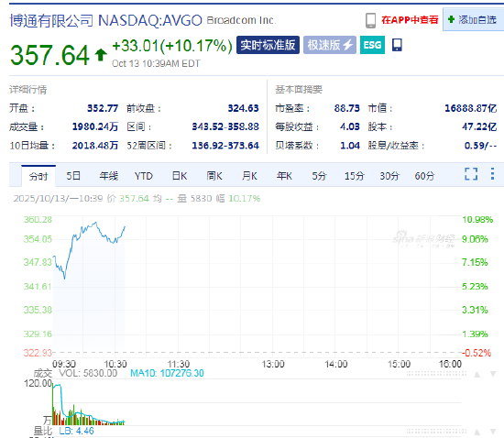504x438 pixels.
Task: Click the LB: 4.46 indicator label
Action: point(76,431)
